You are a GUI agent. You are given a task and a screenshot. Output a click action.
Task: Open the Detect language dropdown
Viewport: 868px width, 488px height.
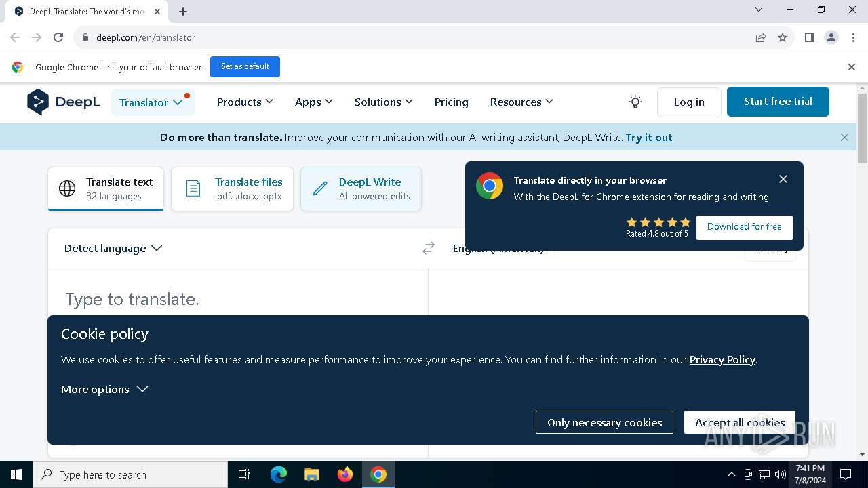113,248
